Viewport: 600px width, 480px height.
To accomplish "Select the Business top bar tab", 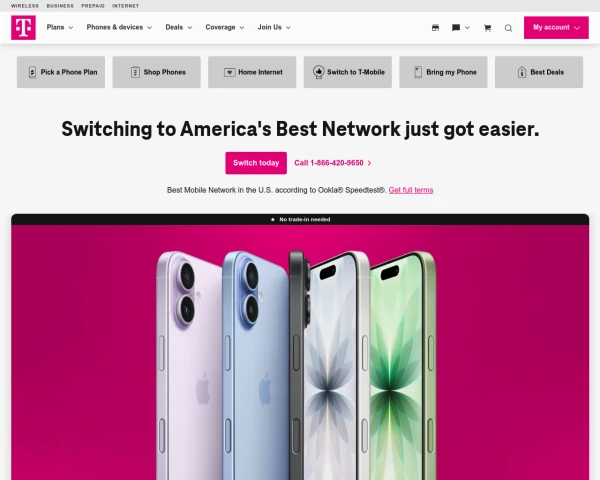I will coord(60,6).
